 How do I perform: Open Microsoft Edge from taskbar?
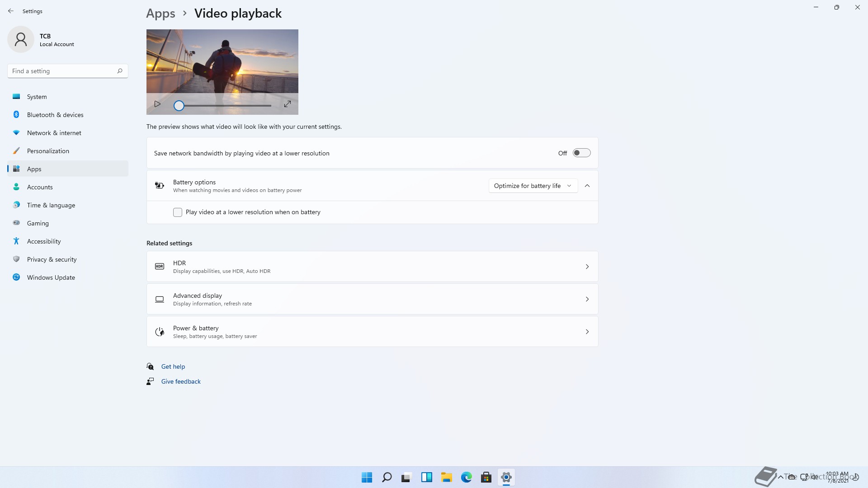coord(466,477)
